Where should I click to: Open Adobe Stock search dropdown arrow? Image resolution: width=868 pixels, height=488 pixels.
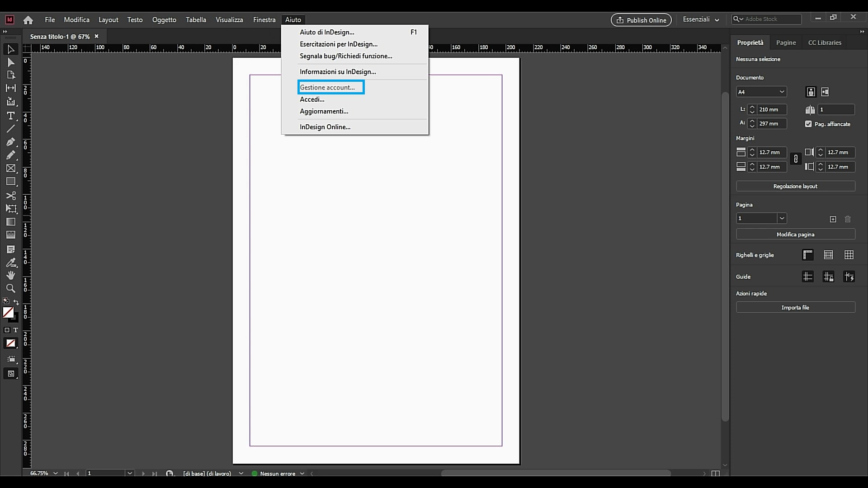738,19
